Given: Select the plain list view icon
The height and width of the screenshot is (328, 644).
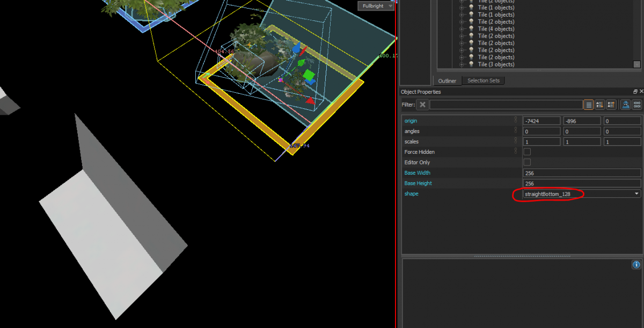Looking at the screenshot, I should click(589, 105).
